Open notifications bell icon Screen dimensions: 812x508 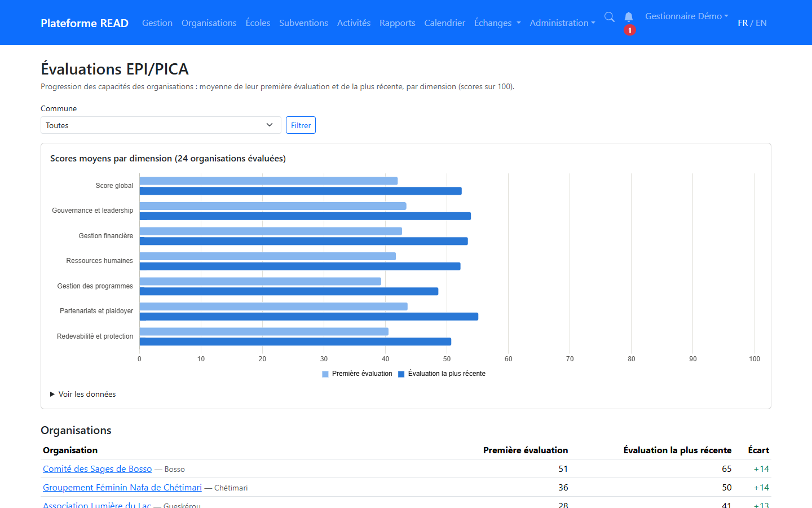click(x=629, y=17)
